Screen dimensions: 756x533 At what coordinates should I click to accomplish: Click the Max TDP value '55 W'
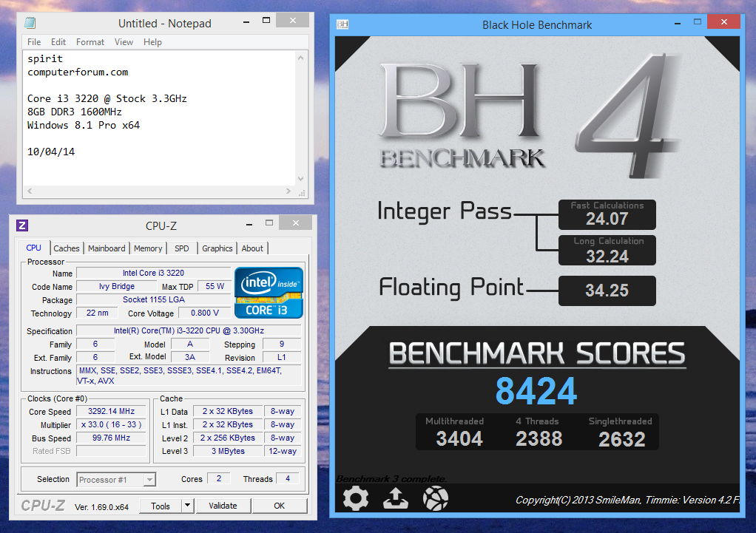pyautogui.click(x=215, y=286)
